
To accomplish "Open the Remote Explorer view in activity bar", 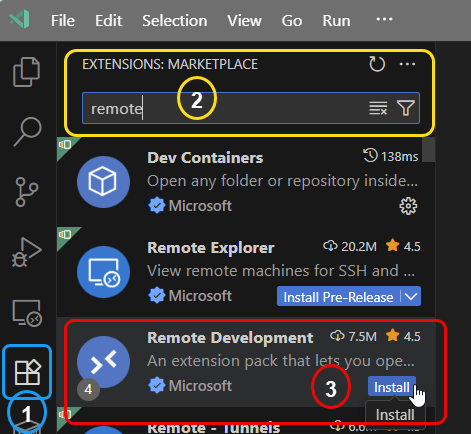I will (27, 313).
